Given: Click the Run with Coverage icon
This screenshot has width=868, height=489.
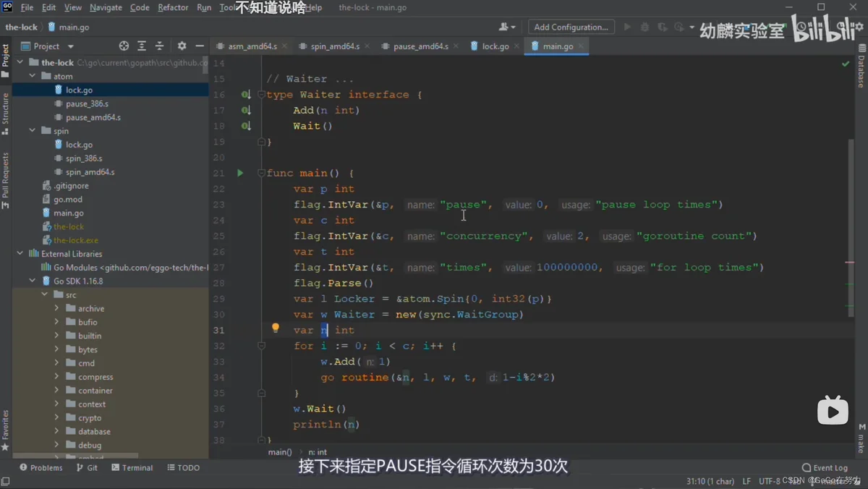Looking at the screenshot, I should pos(663,27).
